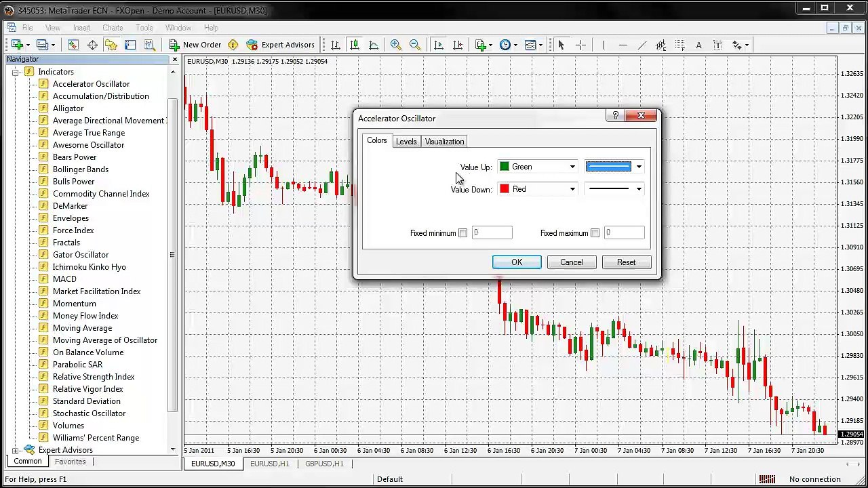Click the New Chart toolbar icon
The height and width of the screenshot is (488, 868).
[x=17, y=45]
